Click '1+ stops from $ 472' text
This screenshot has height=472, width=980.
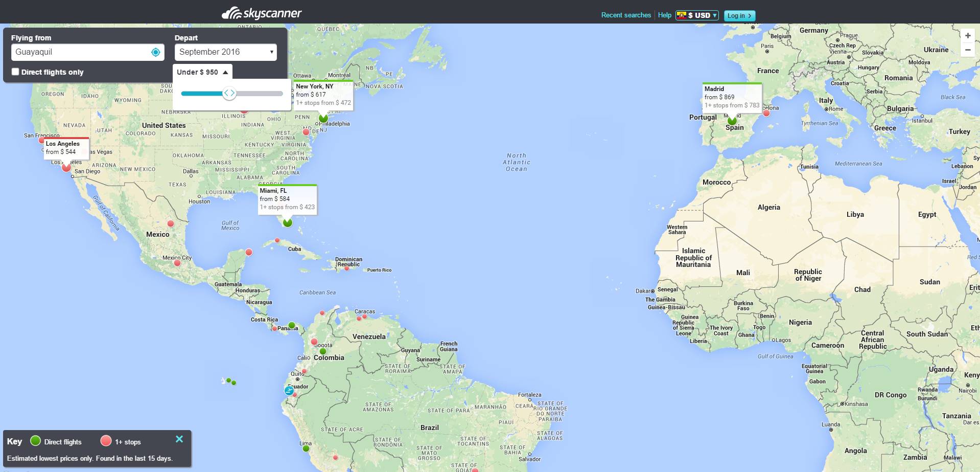point(323,103)
